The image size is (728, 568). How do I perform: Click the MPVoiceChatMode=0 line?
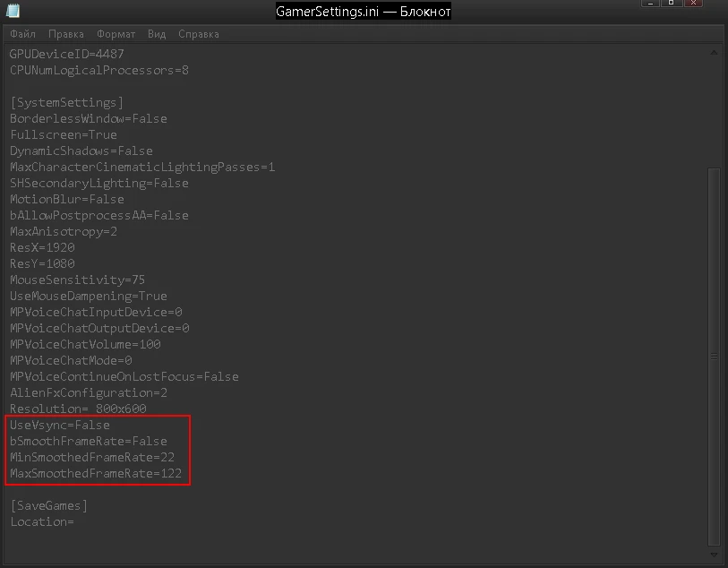71,360
